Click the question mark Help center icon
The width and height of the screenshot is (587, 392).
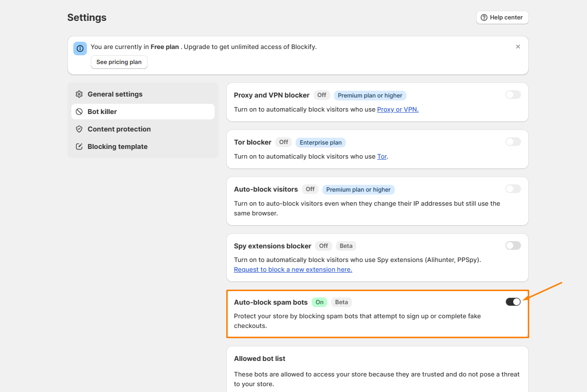[x=484, y=17]
